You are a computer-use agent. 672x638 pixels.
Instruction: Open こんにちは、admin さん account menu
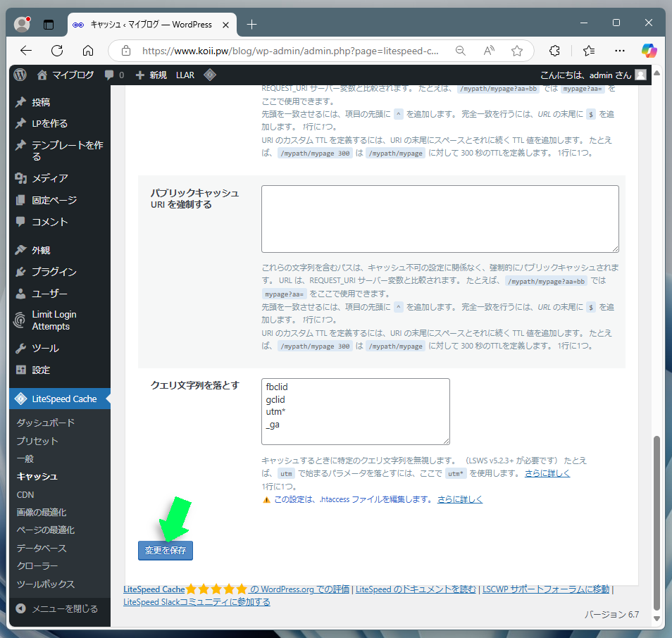tap(593, 75)
